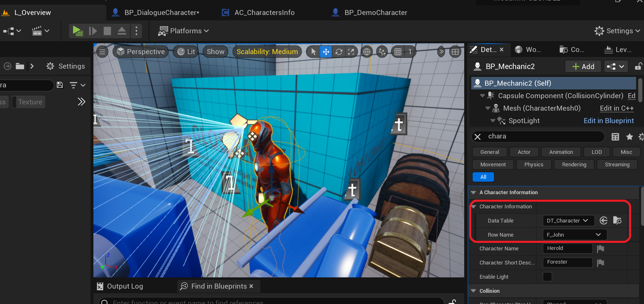The image size is (644, 304).
Task: Expand hidden viewport toolbar items chevron
Action: pyautogui.click(x=441, y=52)
